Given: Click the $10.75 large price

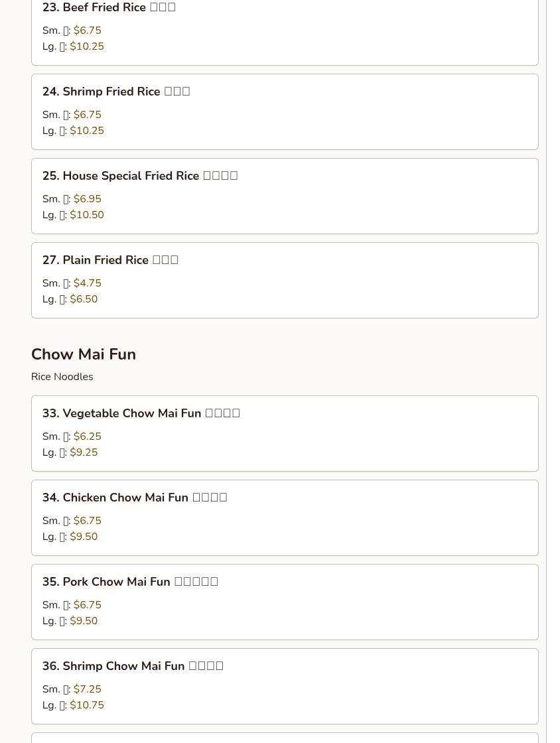Looking at the screenshot, I should click(x=87, y=705).
